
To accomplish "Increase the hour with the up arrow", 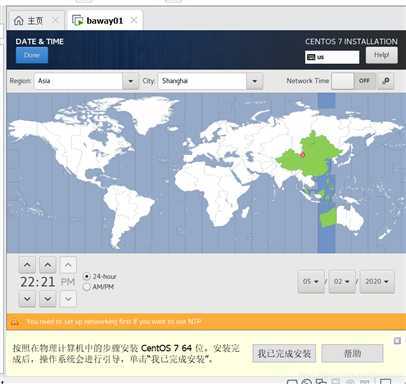I will click(27, 265).
